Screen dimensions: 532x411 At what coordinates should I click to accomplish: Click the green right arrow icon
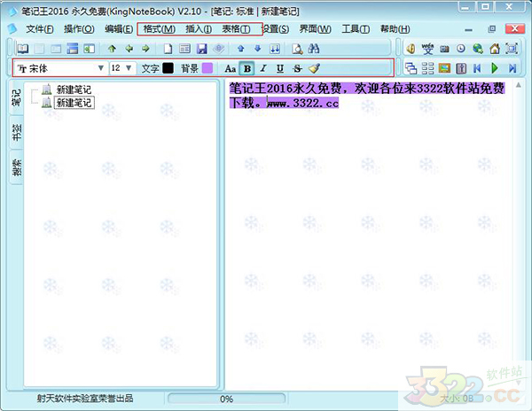coord(146,49)
